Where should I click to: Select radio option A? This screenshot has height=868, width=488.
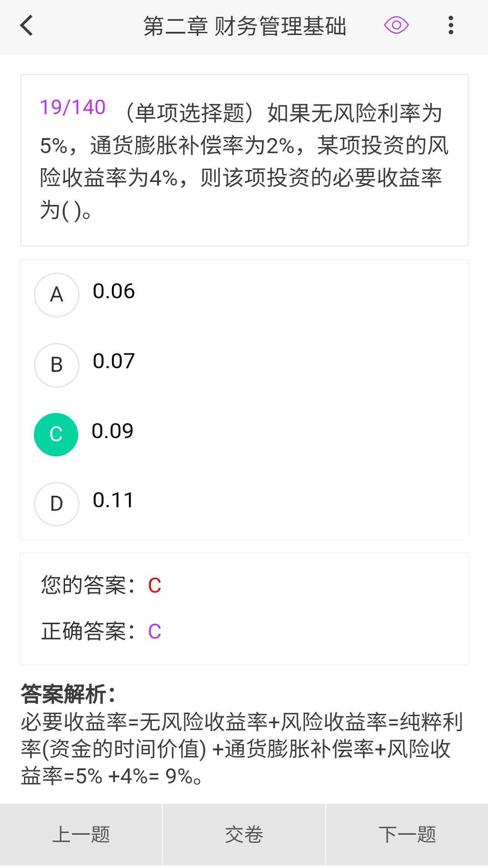pyautogui.click(x=56, y=295)
